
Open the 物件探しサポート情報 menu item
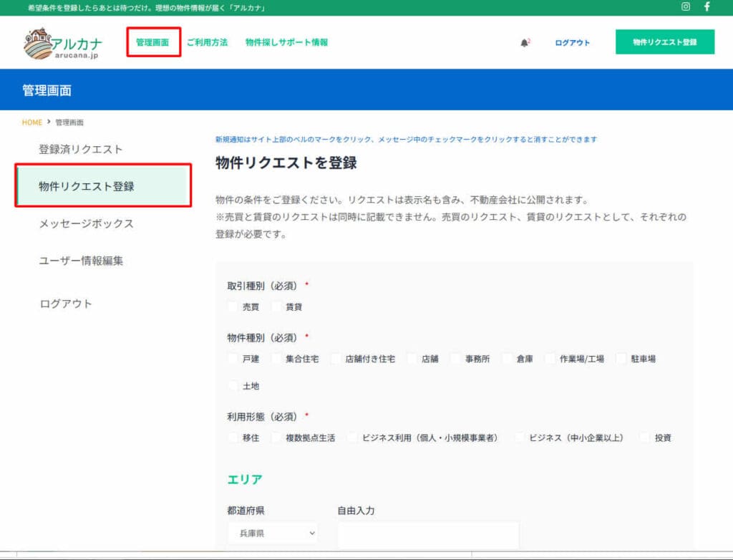[x=286, y=42]
